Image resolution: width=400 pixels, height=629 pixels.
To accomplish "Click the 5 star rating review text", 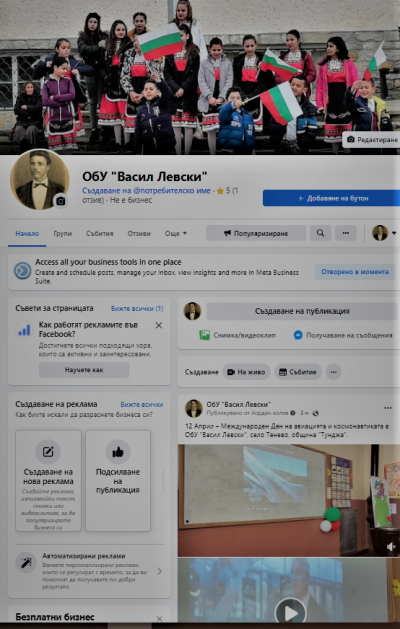I will [227, 191].
